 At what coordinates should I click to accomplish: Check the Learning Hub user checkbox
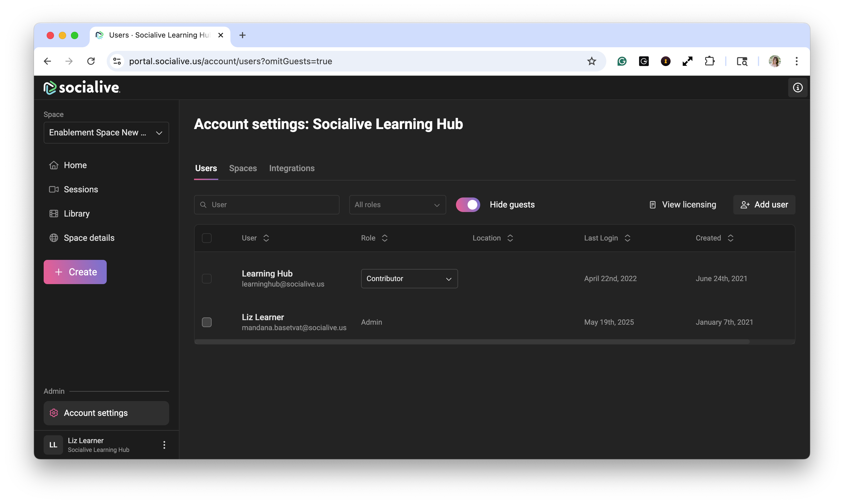(x=207, y=278)
